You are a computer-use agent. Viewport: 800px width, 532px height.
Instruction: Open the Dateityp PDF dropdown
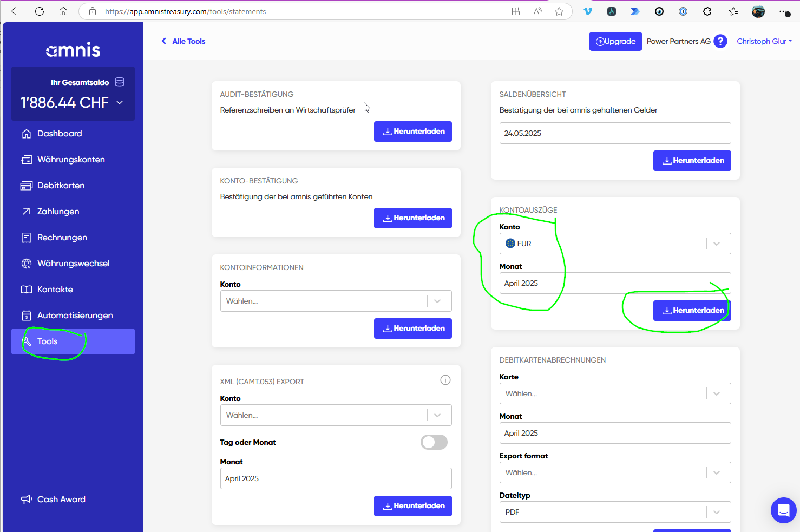(615, 512)
